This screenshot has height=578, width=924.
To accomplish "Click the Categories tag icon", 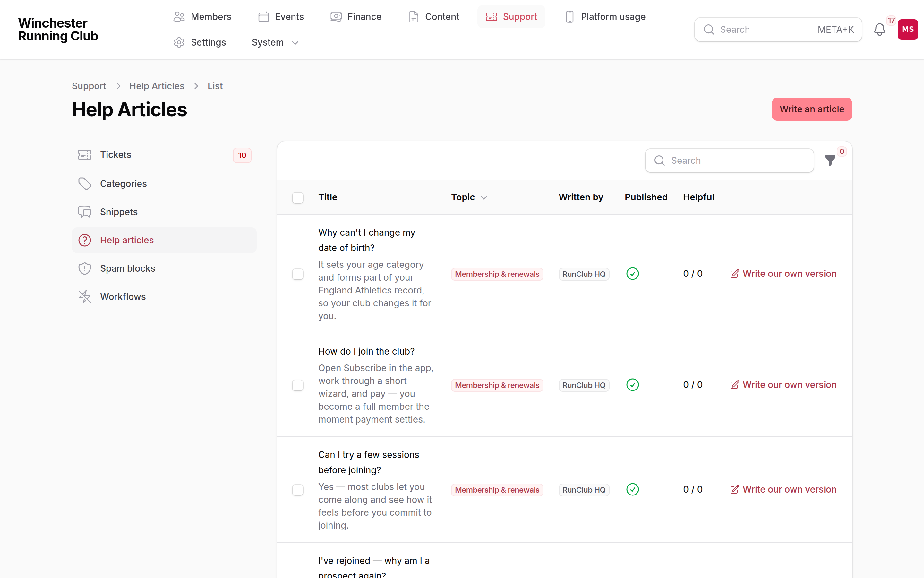I will coord(84,184).
